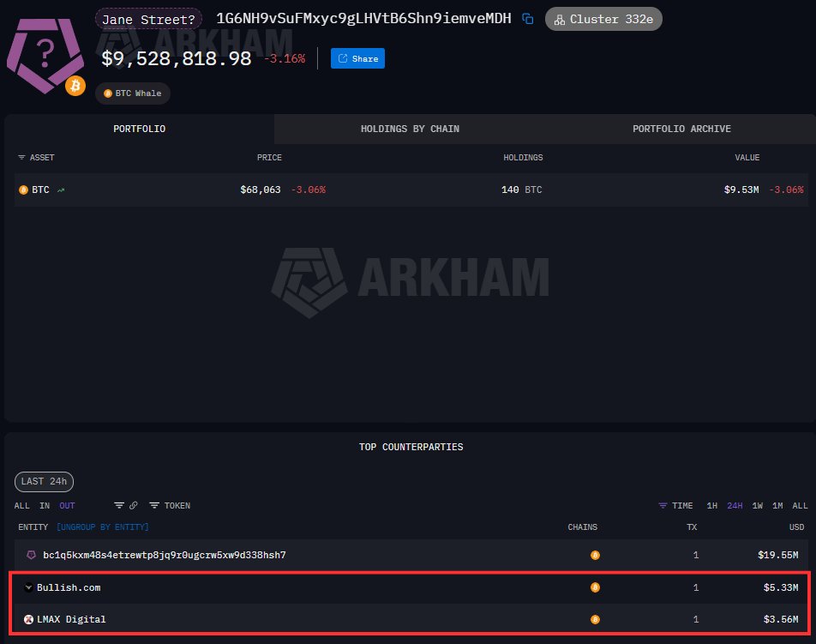Image resolution: width=816 pixels, height=644 pixels.
Task: Click the asset column sort icon
Action: [21, 157]
